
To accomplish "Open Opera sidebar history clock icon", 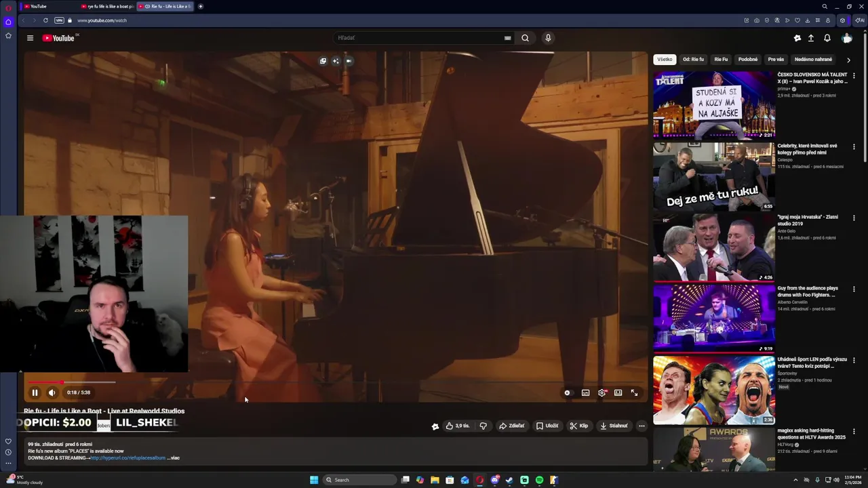I will (x=8, y=452).
